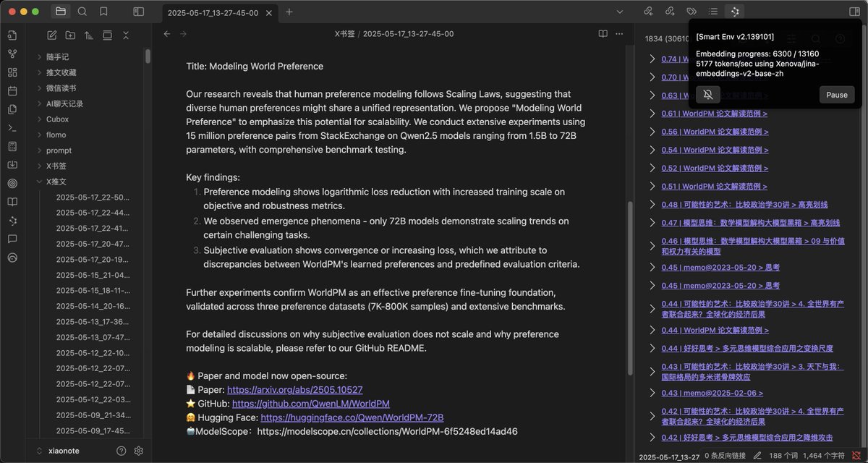
Task: Create a new note in explorer
Action: (x=52, y=35)
